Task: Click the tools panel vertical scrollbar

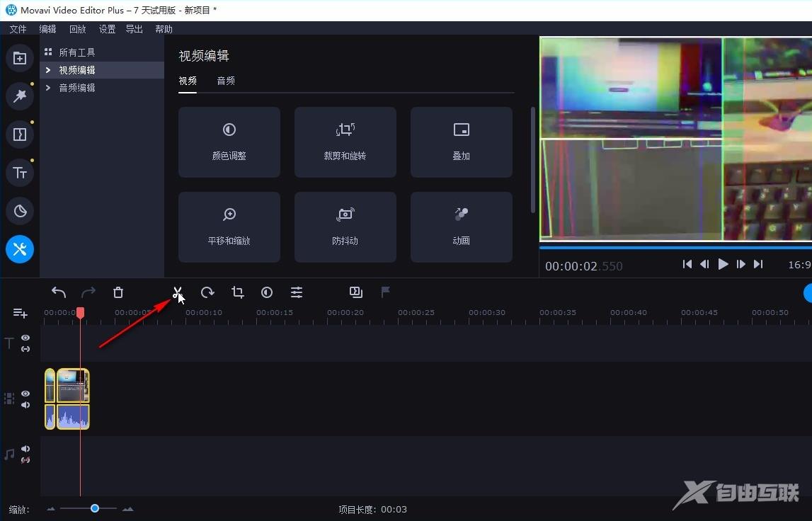Action: [533, 159]
